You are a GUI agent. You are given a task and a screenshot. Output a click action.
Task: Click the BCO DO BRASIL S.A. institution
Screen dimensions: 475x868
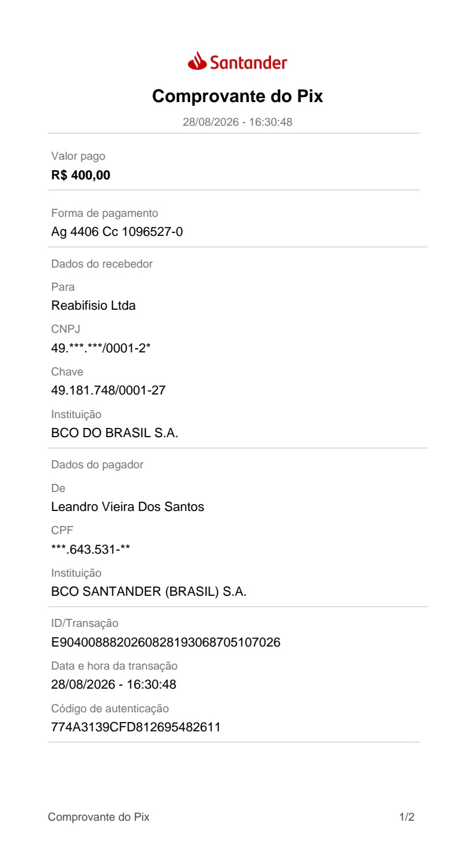115,433
